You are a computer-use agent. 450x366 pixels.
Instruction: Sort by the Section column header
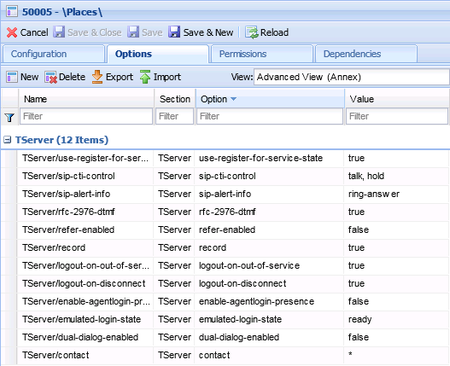(x=175, y=99)
